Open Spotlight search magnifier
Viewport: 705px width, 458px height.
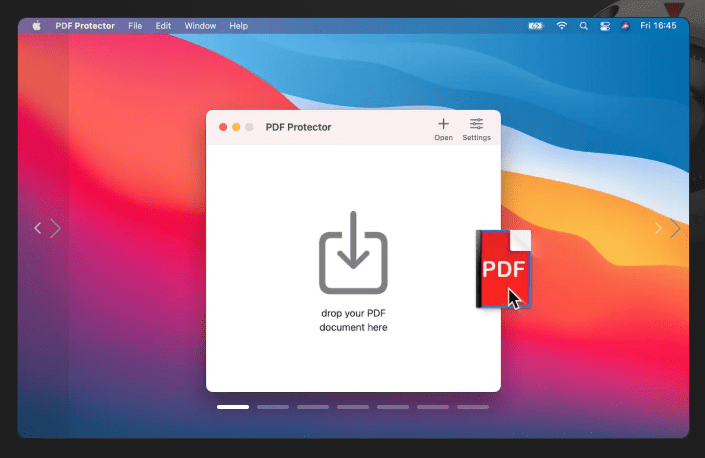[584, 26]
